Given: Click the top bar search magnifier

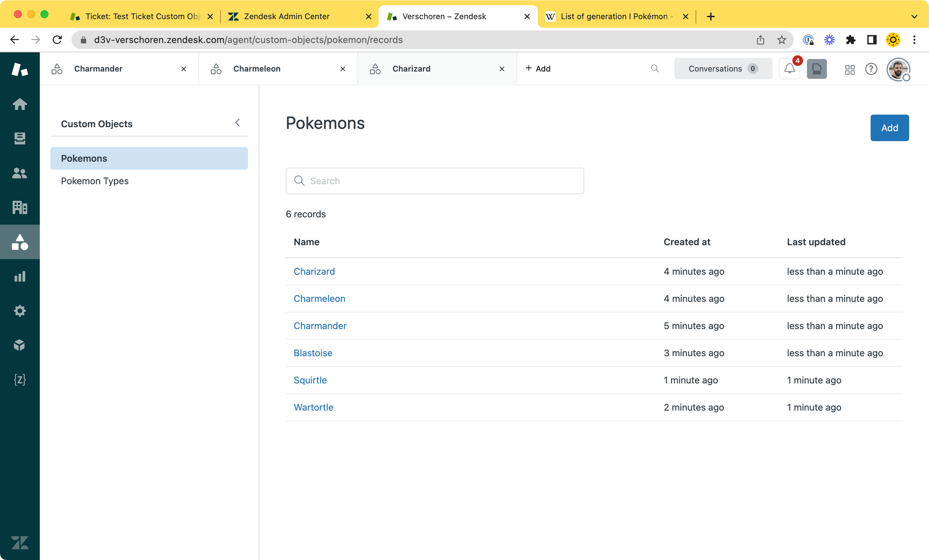Looking at the screenshot, I should [x=655, y=69].
